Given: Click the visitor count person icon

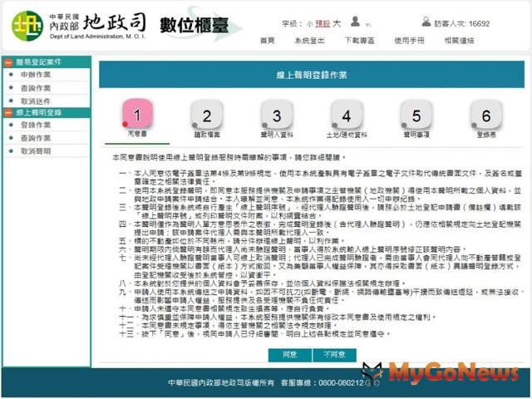Looking at the screenshot, I should click(x=426, y=22).
